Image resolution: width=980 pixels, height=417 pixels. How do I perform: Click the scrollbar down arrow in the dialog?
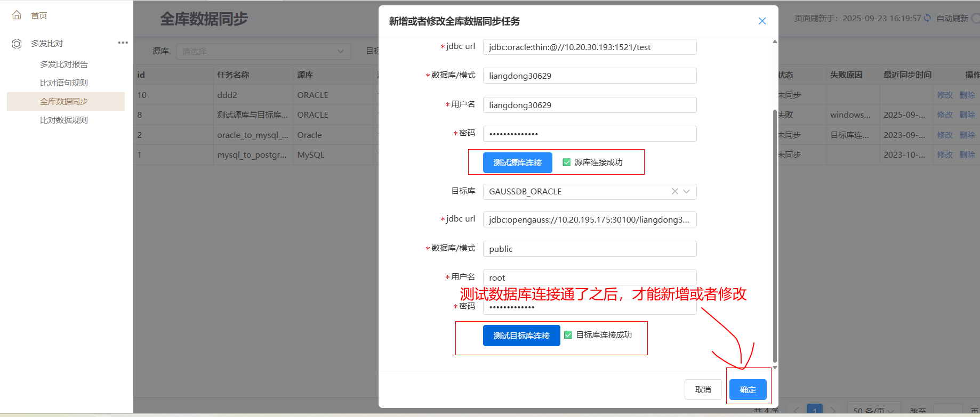pos(775,367)
